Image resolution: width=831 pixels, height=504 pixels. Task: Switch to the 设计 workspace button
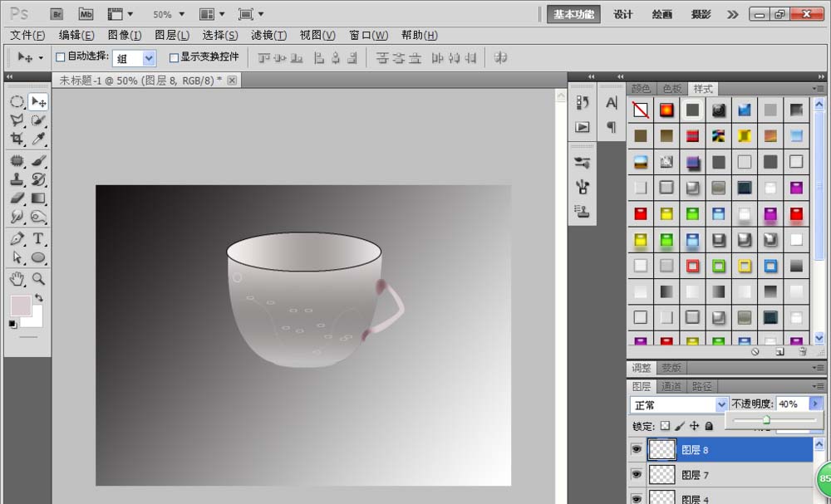[x=622, y=14]
